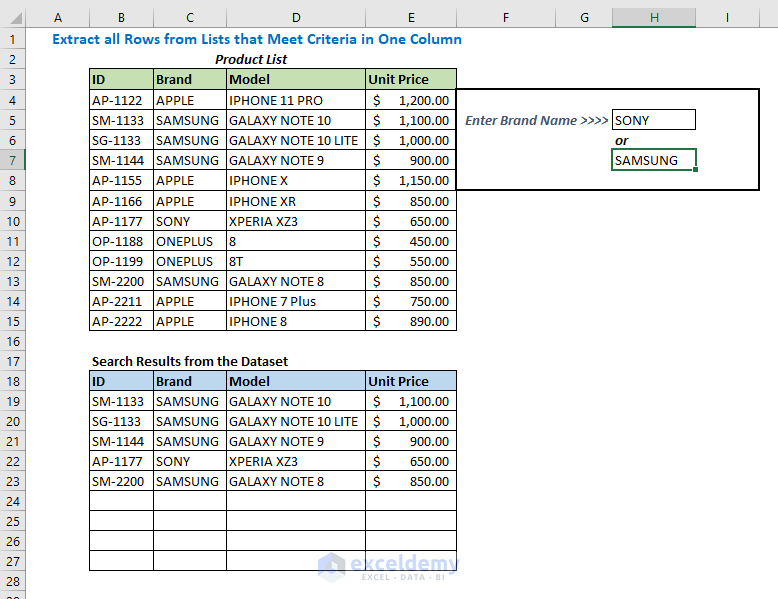Select the 1,000.00 price in row 20
778x599 pixels.
pos(411,421)
